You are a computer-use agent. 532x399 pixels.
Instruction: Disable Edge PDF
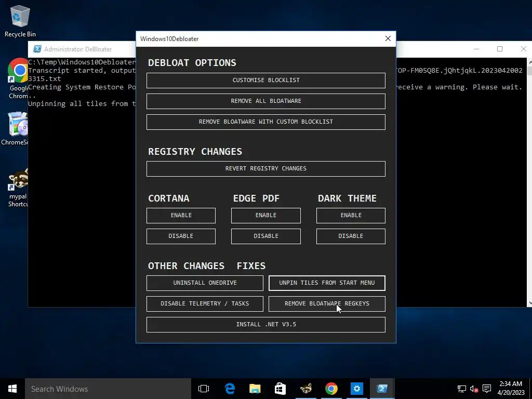[265, 236]
